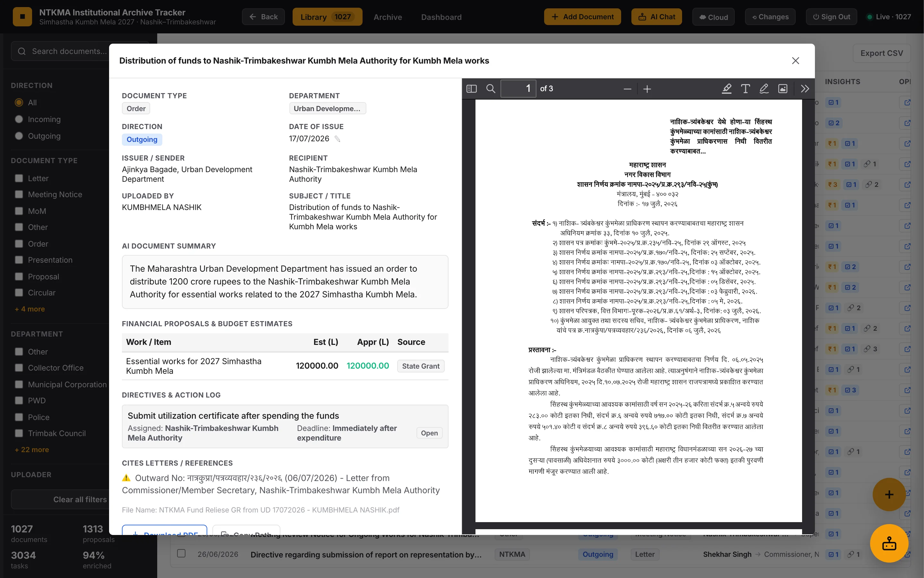
Task: Open the AI Chat button
Action: (x=656, y=17)
